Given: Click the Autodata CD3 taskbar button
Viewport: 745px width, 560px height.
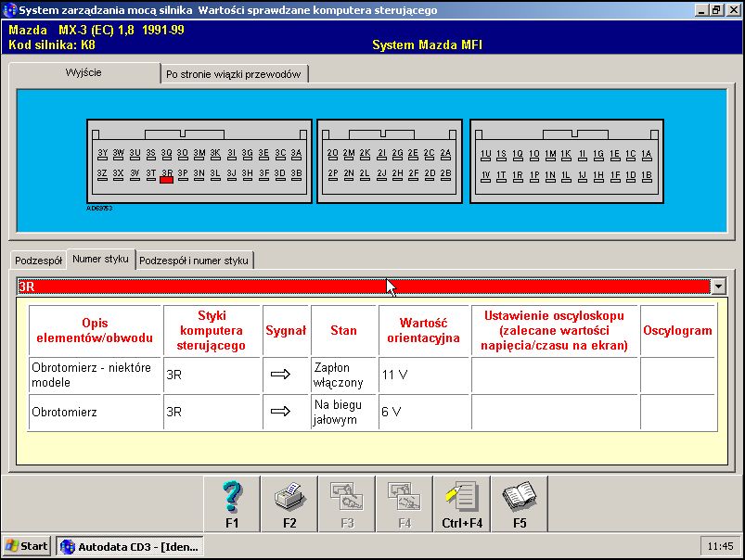Looking at the screenshot, I should (x=129, y=546).
